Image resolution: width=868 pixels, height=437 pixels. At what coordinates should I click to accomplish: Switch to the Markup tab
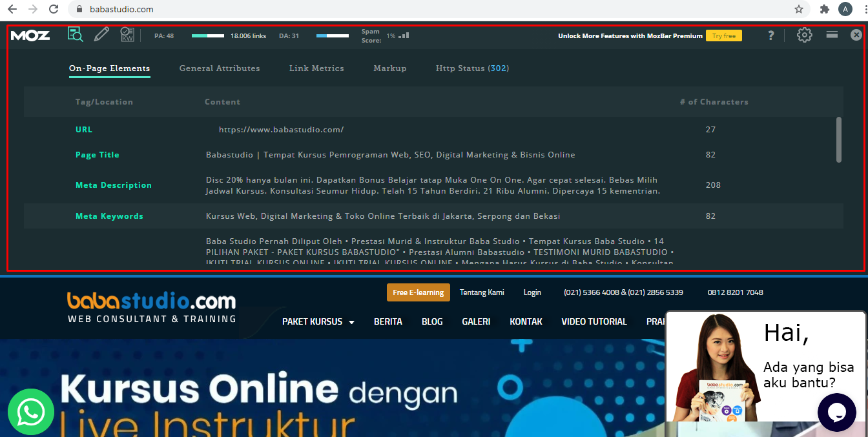coord(390,68)
